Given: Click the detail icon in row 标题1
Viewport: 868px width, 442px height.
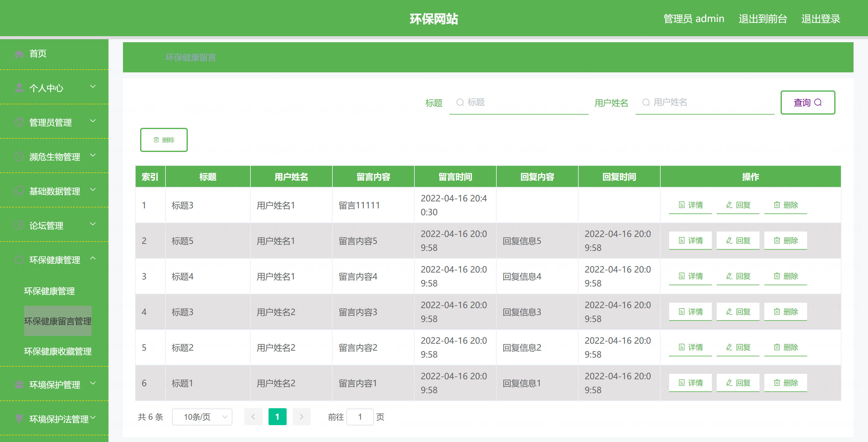Looking at the screenshot, I should tap(682, 383).
